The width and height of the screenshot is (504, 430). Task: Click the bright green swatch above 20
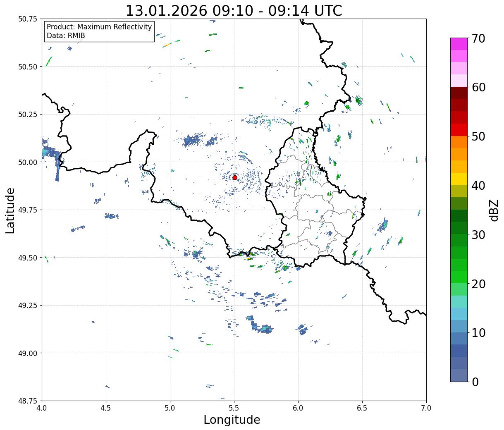[459, 277]
